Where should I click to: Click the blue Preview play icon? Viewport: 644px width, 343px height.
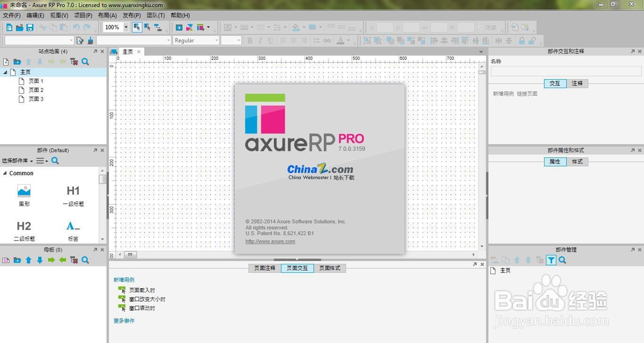[x=179, y=28]
